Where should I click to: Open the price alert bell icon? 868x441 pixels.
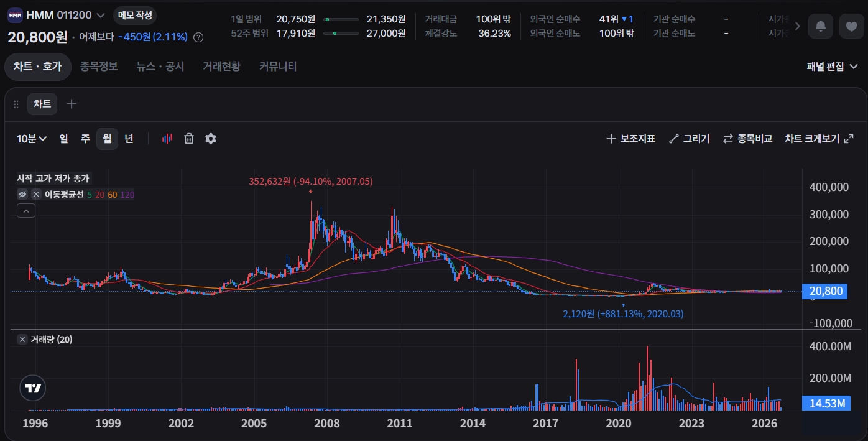[821, 26]
